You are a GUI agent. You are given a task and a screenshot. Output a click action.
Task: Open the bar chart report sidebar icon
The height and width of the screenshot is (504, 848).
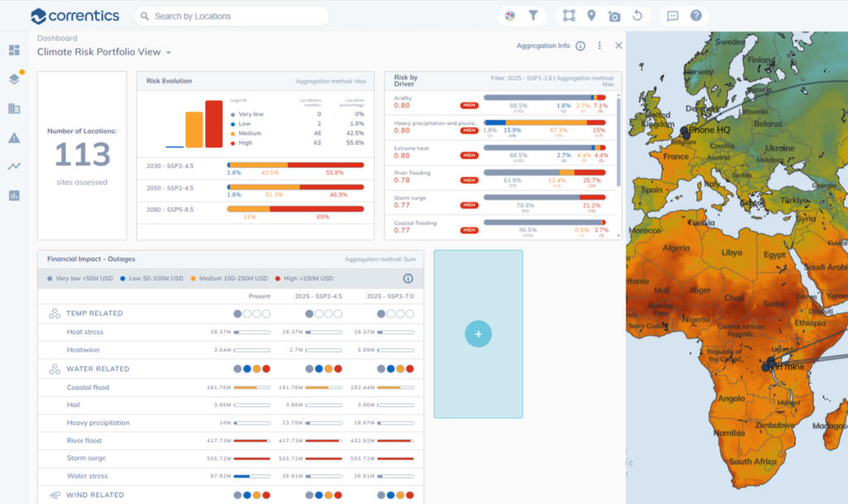(x=14, y=195)
